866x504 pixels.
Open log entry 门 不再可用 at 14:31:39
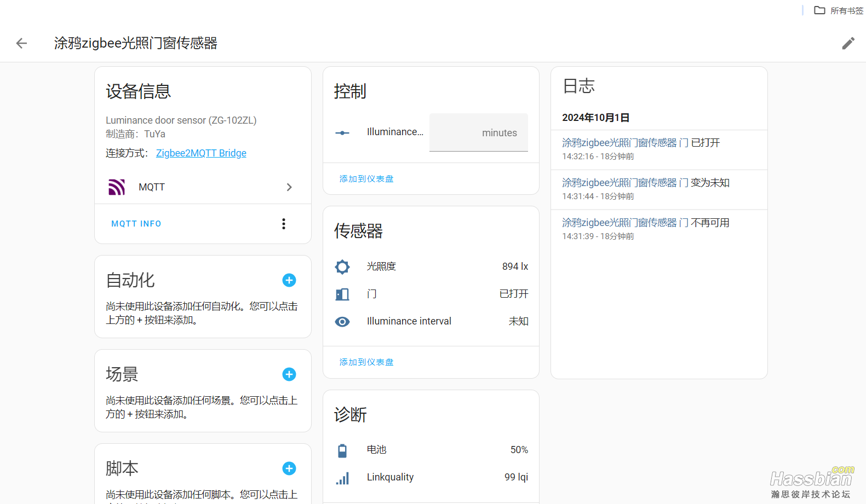(659, 229)
